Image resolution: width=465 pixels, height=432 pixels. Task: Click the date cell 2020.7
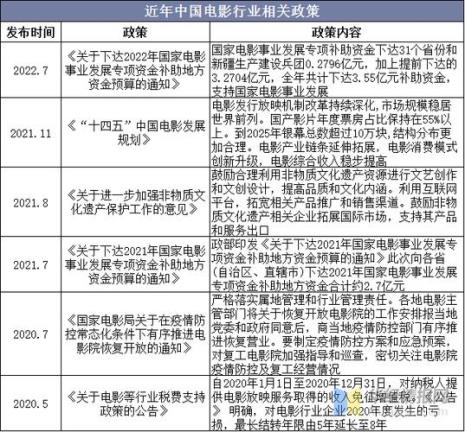point(31,334)
